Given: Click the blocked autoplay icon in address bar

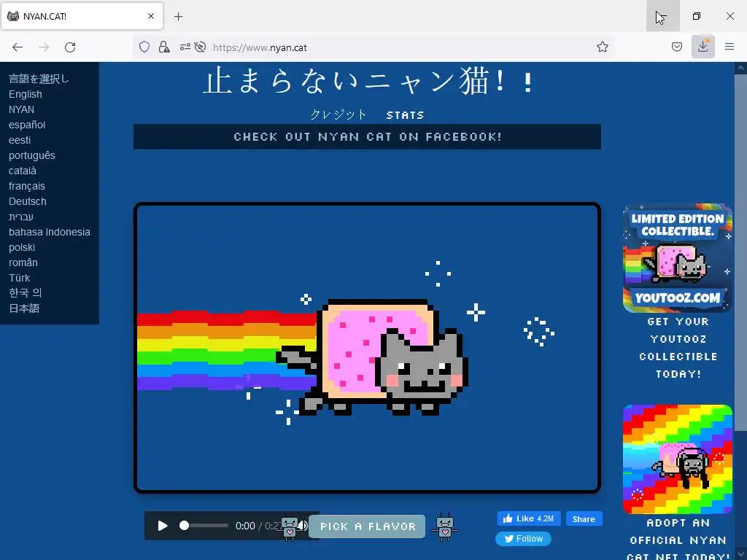Looking at the screenshot, I should pyautogui.click(x=200, y=47).
